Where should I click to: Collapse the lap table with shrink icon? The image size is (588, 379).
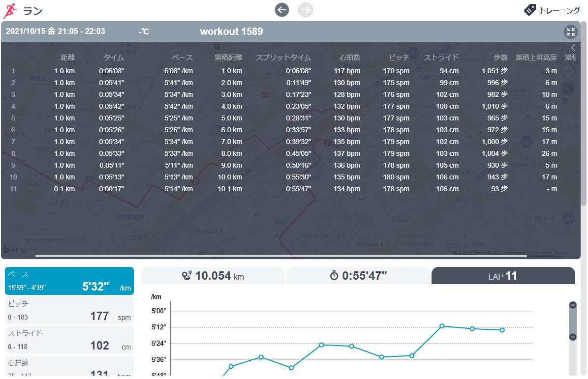click(x=570, y=32)
